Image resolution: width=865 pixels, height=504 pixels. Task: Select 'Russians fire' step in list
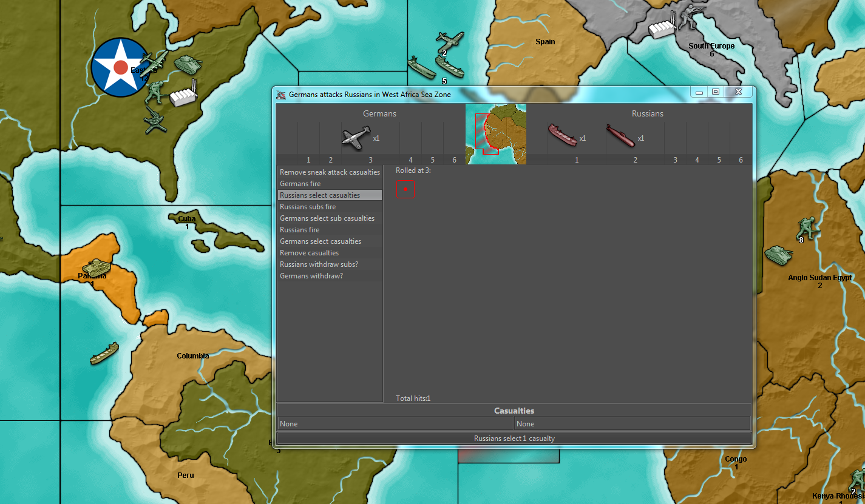coord(330,230)
